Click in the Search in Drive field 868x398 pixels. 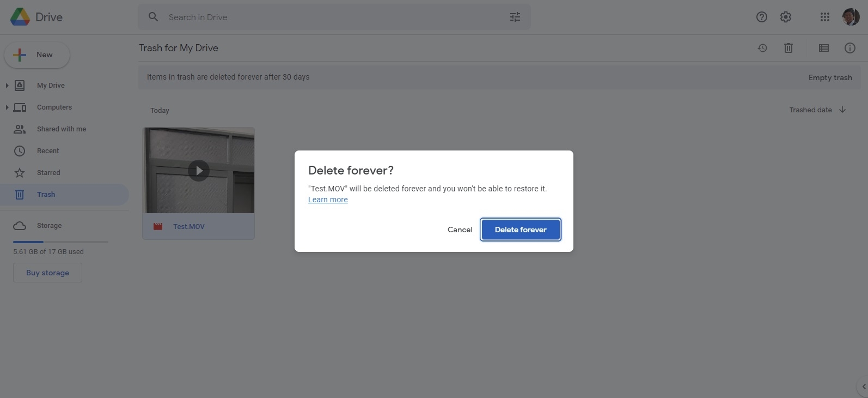334,17
